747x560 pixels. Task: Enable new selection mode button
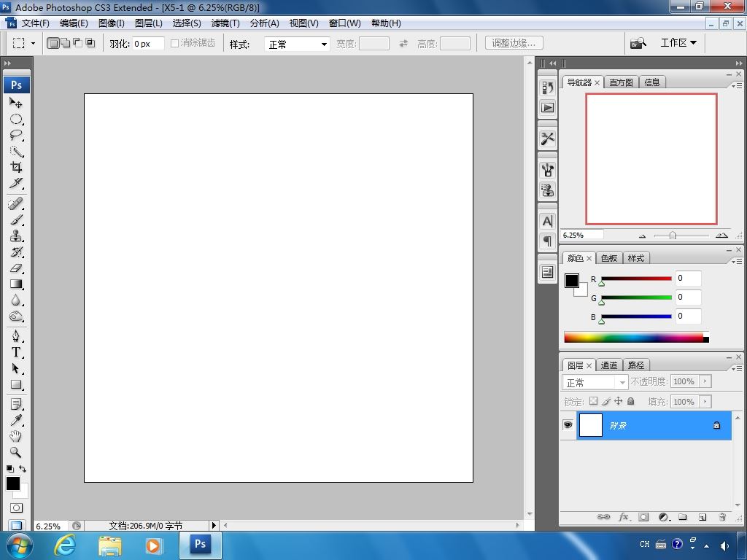pyautogui.click(x=53, y=43)
